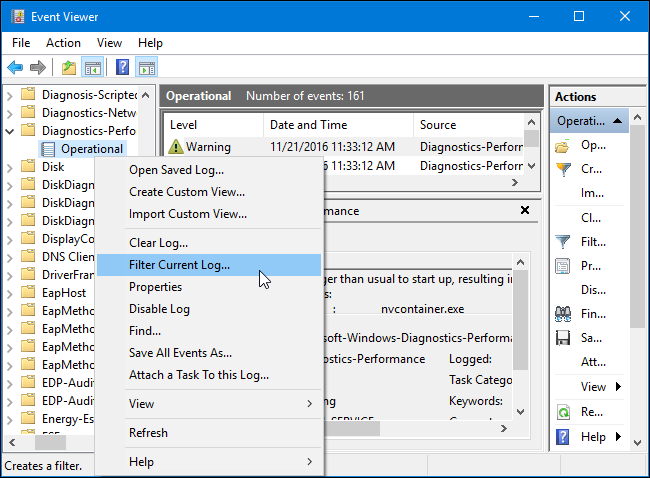
Task: Choose Import Custom View from context menu
Action: (209, 214)
